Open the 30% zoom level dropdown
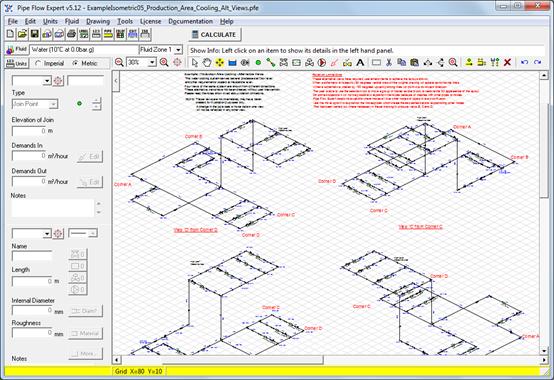Viewport: 554px width, 380px height. tap(152, 63)
